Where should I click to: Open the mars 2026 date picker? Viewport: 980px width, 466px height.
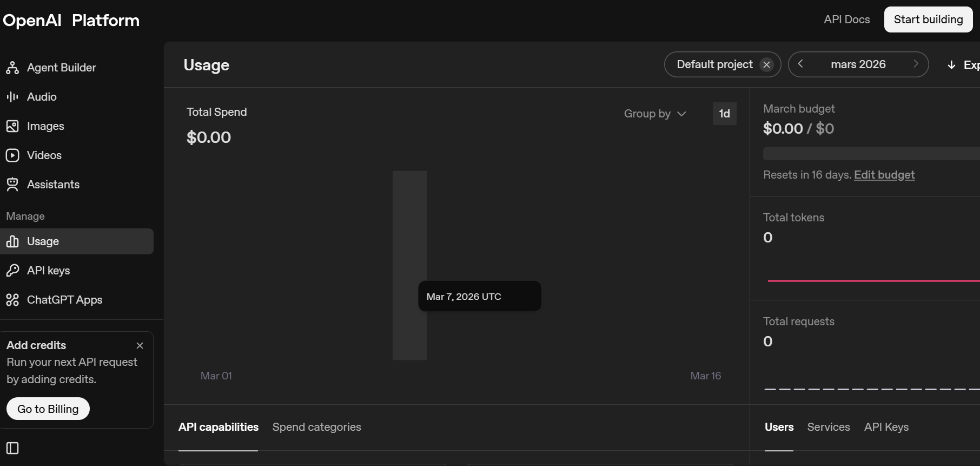[x=858, y=64]
